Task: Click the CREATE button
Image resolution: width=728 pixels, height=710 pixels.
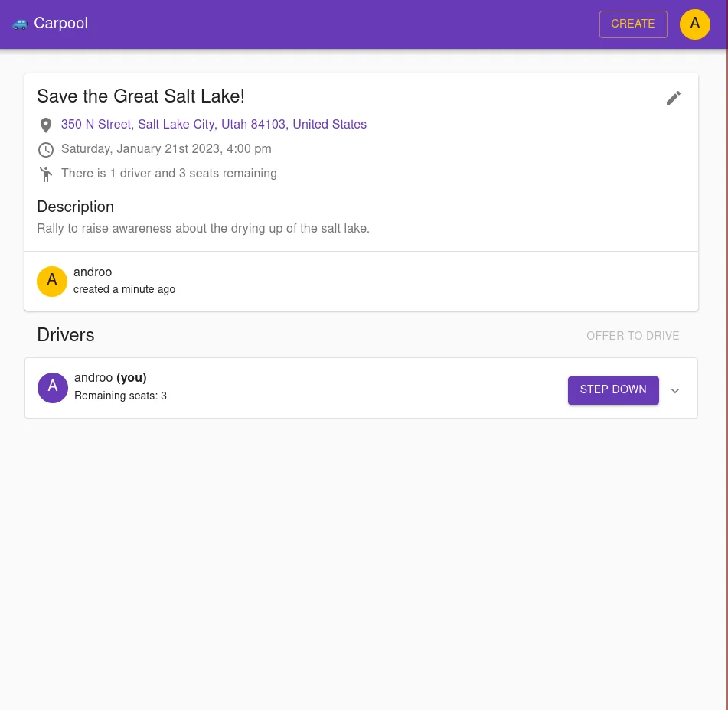Action: [x=633, y=24]
